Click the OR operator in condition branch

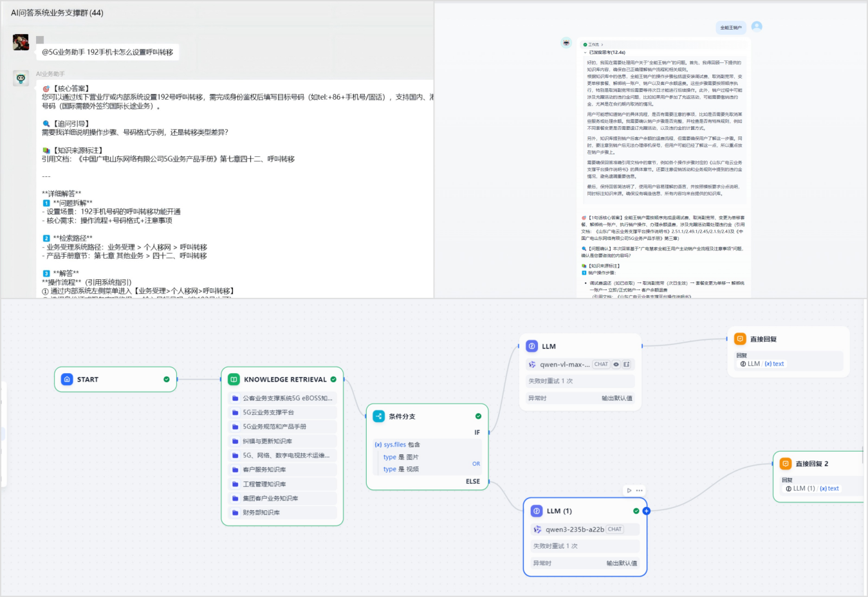(476, 463)
